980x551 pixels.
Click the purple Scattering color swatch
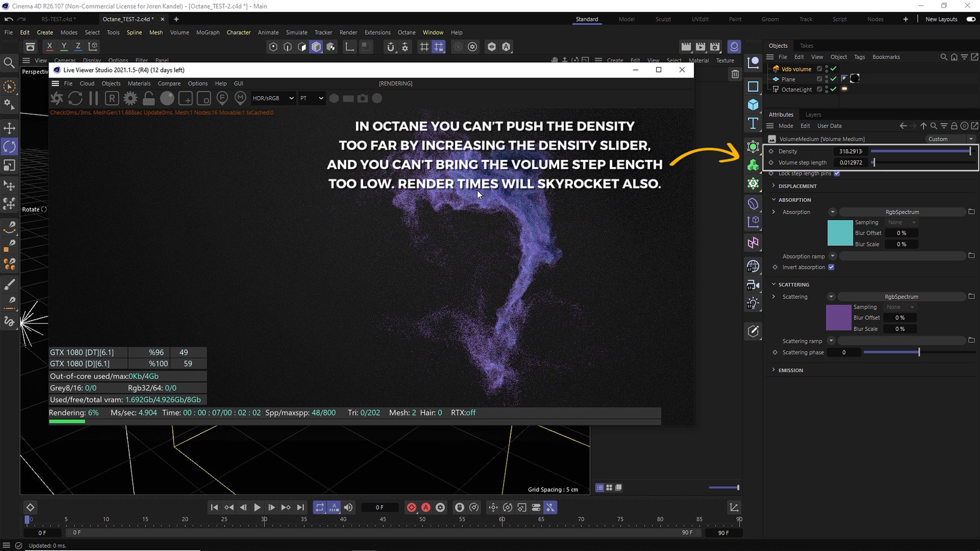[839, 317]
